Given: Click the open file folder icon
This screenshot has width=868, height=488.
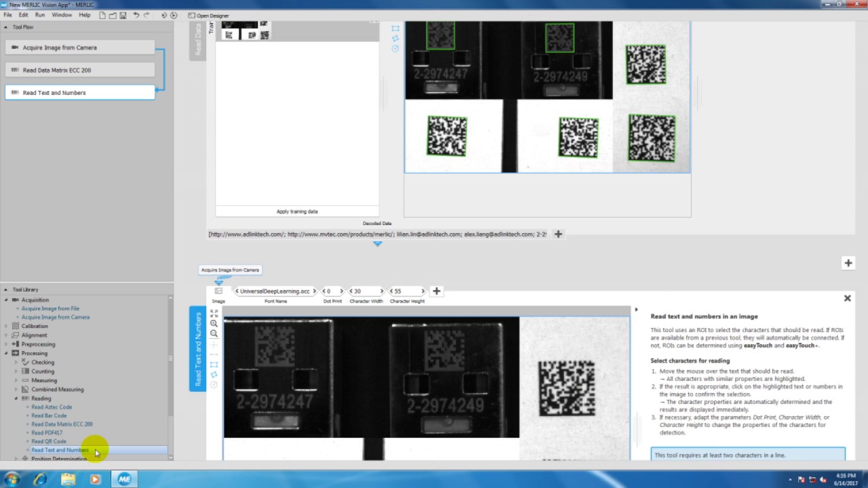Looking at the screenshot, I should tap(113, 15).
